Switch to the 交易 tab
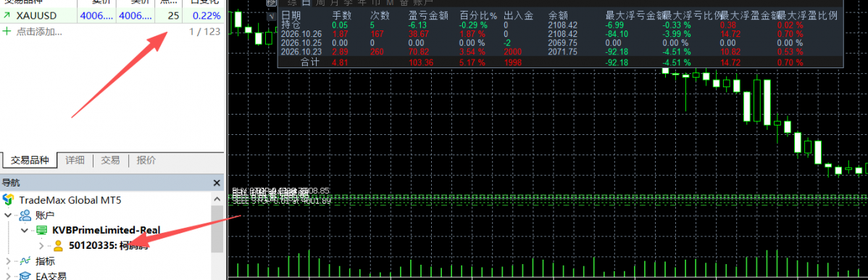 pyautogui.click(x=110, y=160)
